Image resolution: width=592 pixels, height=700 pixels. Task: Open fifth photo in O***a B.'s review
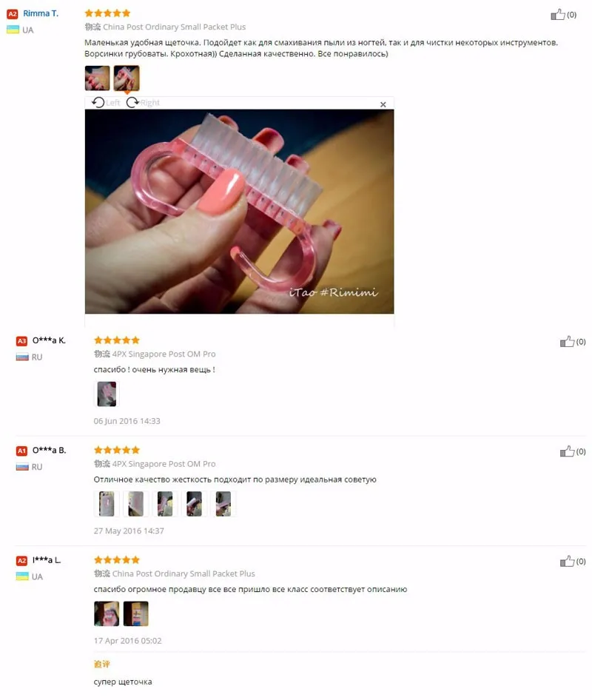(x=223, y=504)
